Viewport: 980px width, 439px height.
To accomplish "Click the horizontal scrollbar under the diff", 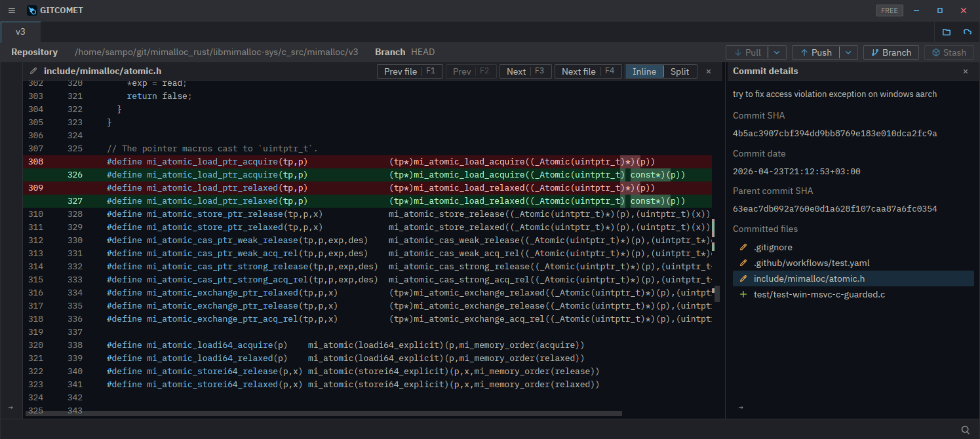I will pos(323,413).
